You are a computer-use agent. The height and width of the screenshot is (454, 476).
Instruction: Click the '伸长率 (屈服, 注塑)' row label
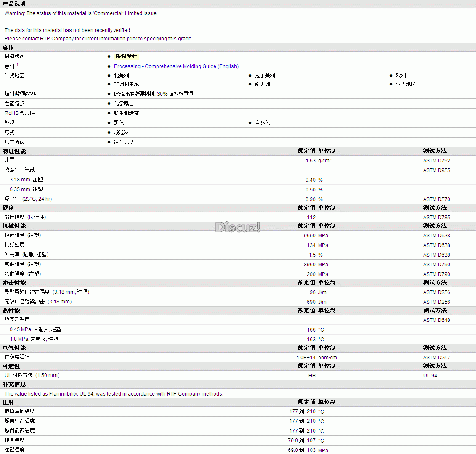click(27, 255)
